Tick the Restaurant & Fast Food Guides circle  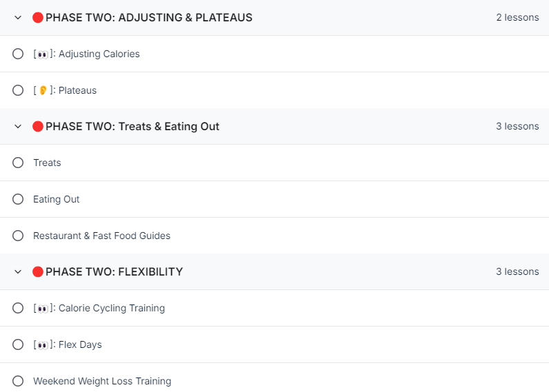point(18,236)
